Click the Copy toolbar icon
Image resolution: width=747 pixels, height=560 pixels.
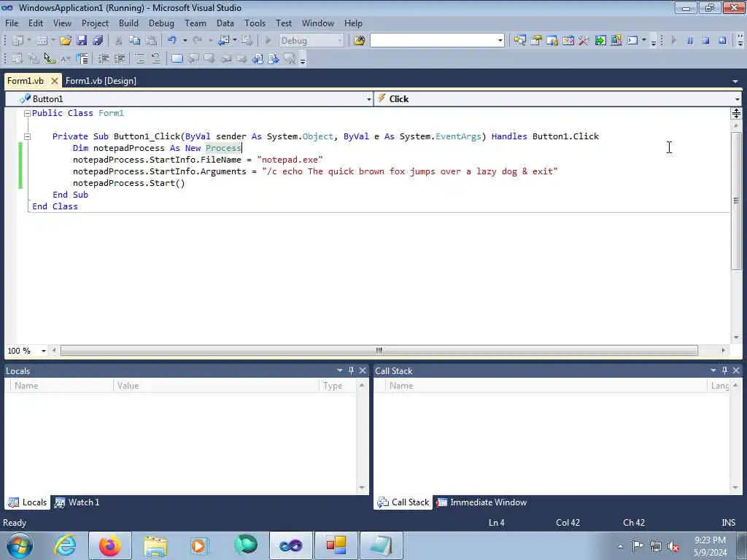pos(135,41)
